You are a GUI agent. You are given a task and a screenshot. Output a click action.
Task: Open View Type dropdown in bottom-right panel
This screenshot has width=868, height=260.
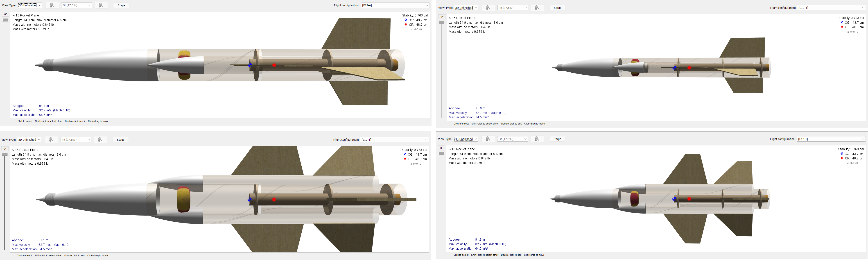[x=466, y=139]
